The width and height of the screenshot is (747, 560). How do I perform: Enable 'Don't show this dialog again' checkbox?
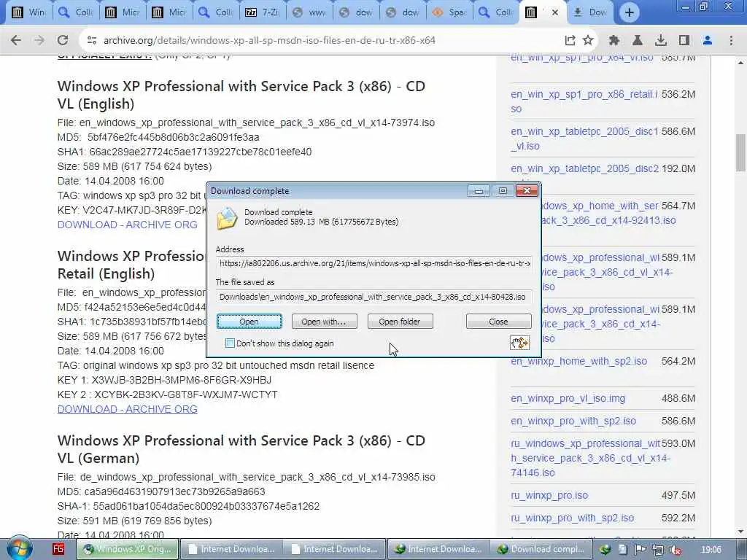click(x=230, y=343)
